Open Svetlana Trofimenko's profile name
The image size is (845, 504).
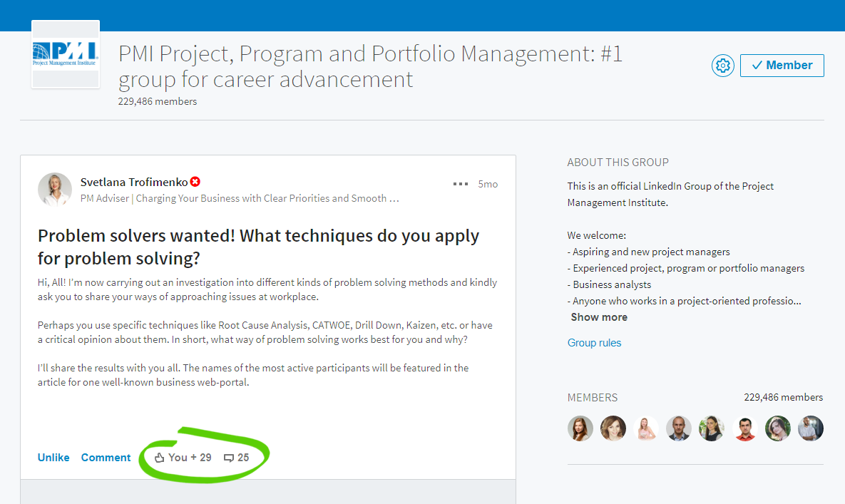pyautogui.click(x=134, y=182)
